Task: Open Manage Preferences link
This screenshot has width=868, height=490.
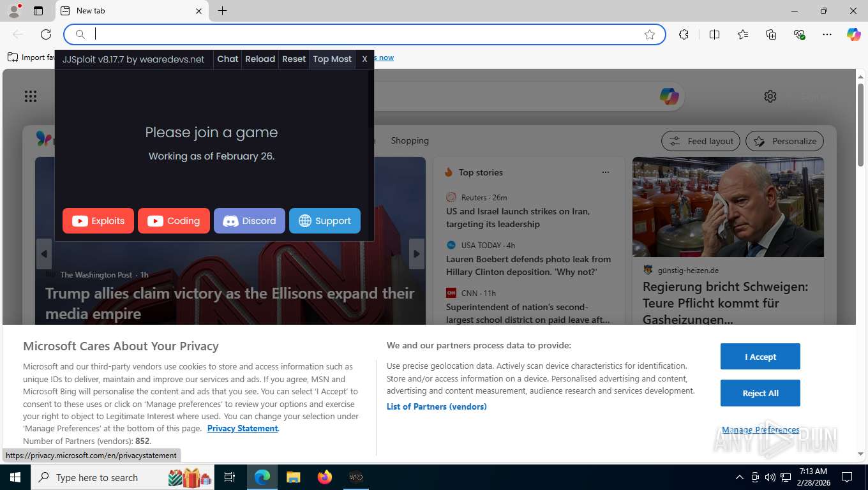Action: pos(760,430)
